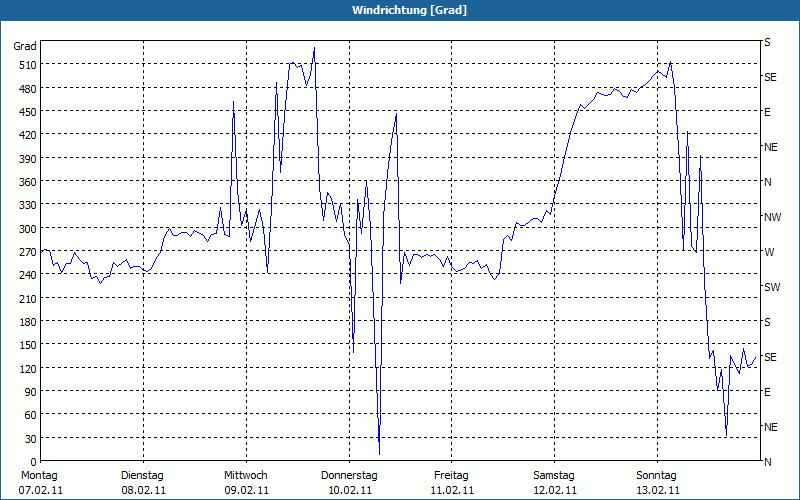Screen dimensions: 800x500
Task: Click y-axis value 390
Action: [28, 159]
